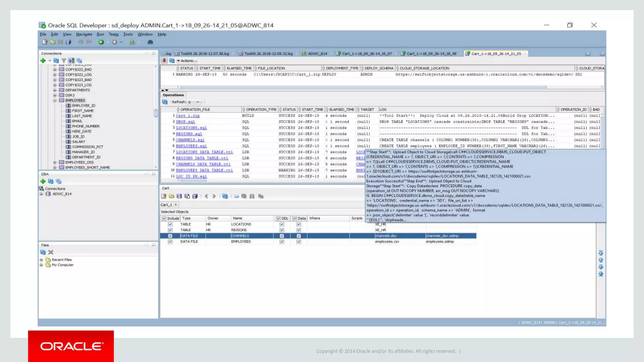Open the Cart_1.zip operation file link

click(x=188, y=116)
